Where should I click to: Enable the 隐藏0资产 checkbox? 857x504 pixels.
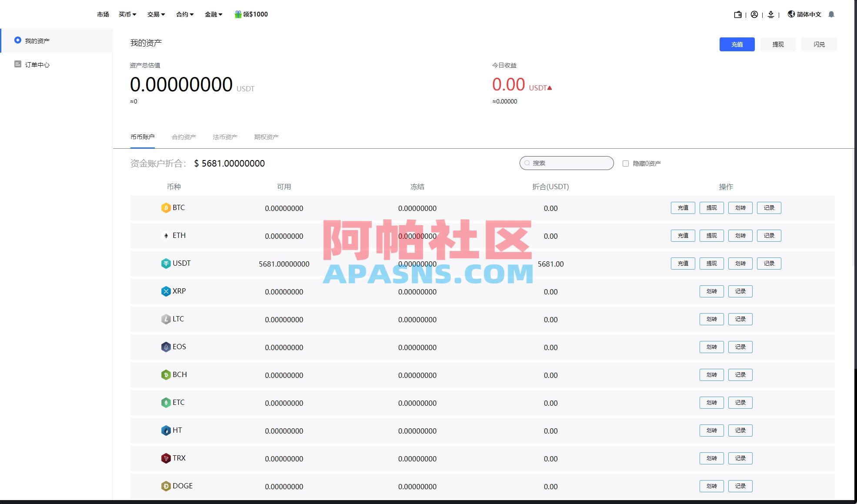[626, 163]
